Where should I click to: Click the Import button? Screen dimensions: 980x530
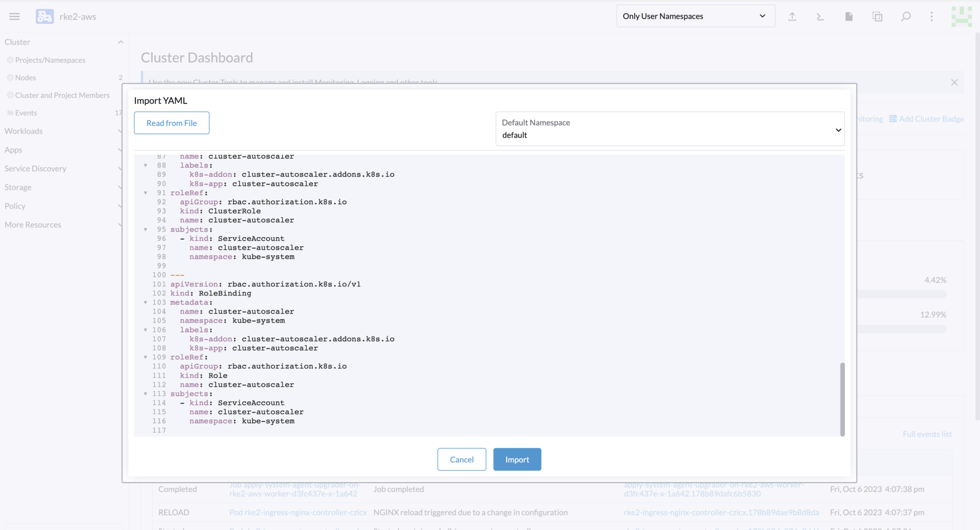[x=517, y=459]
